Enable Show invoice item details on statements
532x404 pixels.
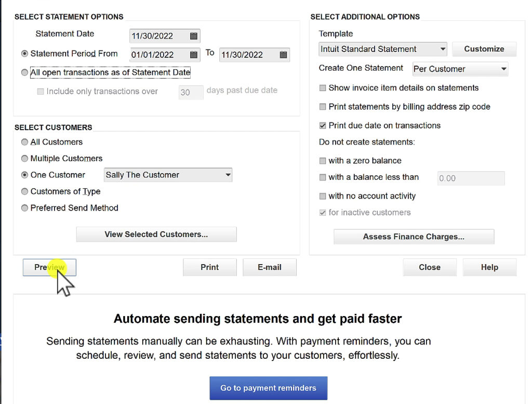[322, 88]
